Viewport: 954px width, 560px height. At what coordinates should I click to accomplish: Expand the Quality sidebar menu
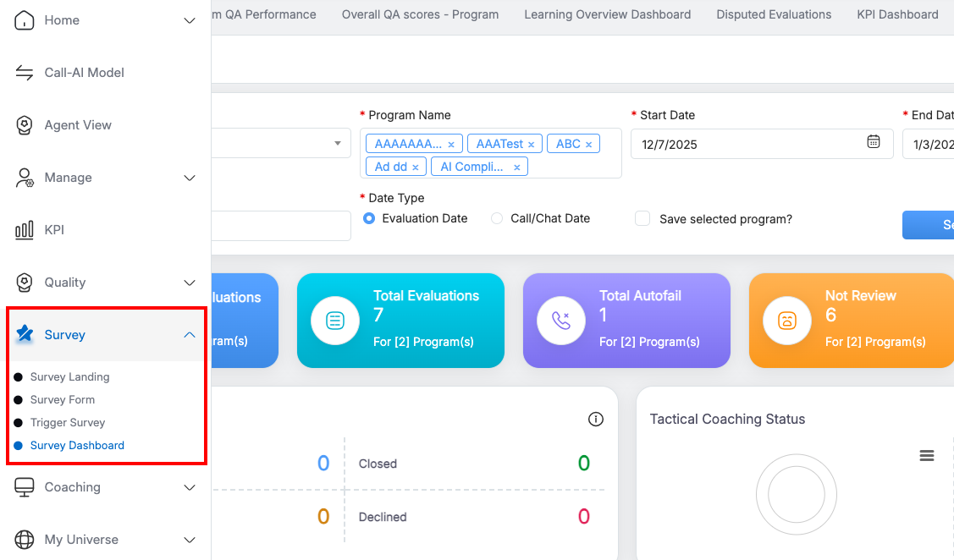(x=190, y=283)
